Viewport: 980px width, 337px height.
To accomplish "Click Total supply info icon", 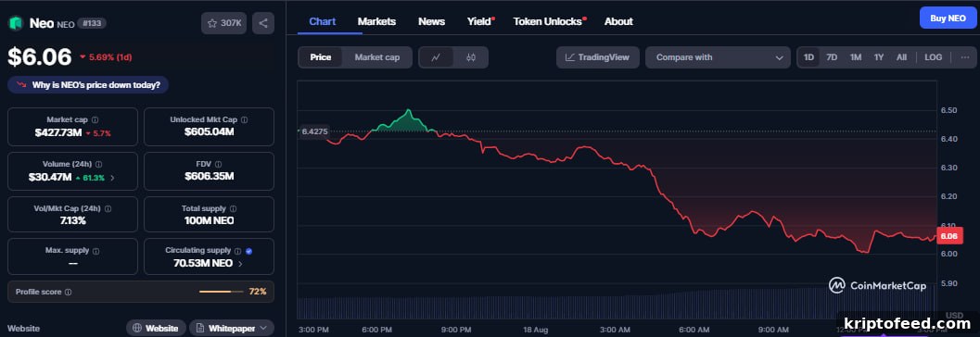I will [233, 208].
